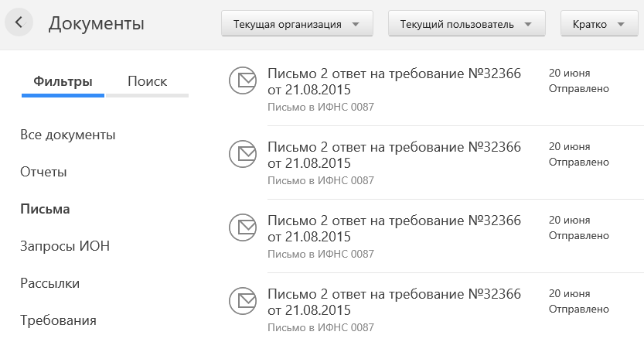The width and height of the screenshot is (644, 342).
Task: Switch to the Поиск tab
Action: (x=147, y=81)
